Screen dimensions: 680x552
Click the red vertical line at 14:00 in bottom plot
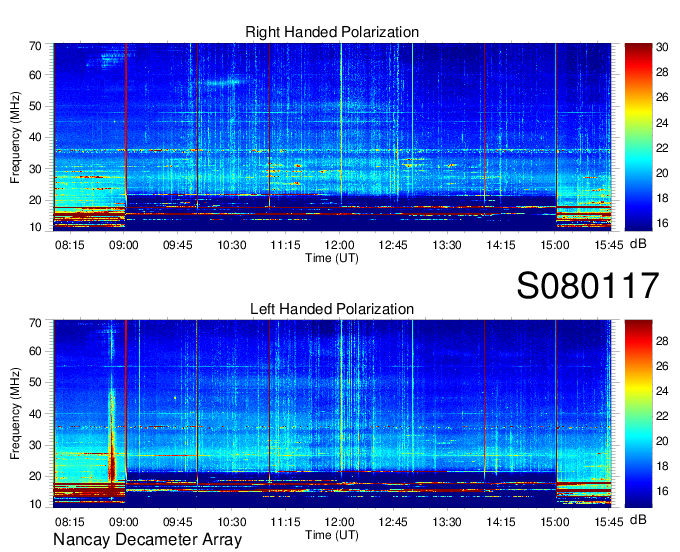click(484, 397)
